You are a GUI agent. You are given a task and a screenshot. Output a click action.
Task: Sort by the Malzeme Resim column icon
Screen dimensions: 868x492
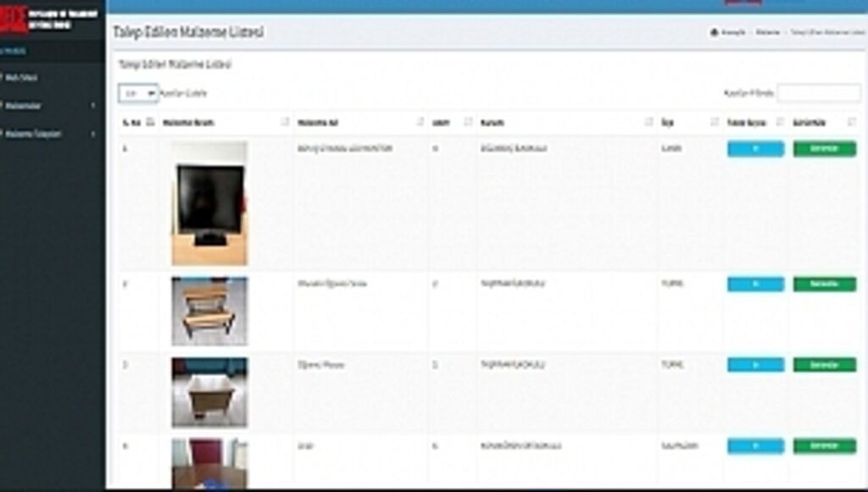[x=285, y=123]
